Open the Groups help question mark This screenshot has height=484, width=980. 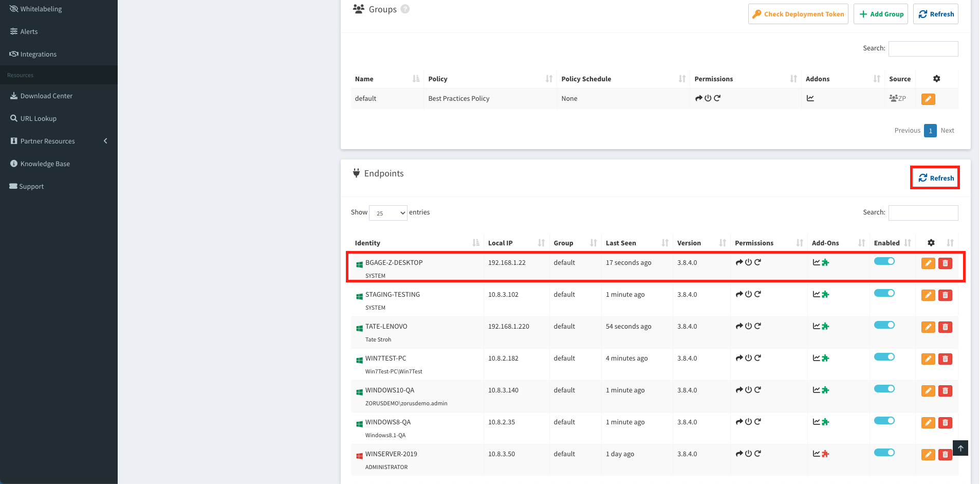tap(405, 9)
